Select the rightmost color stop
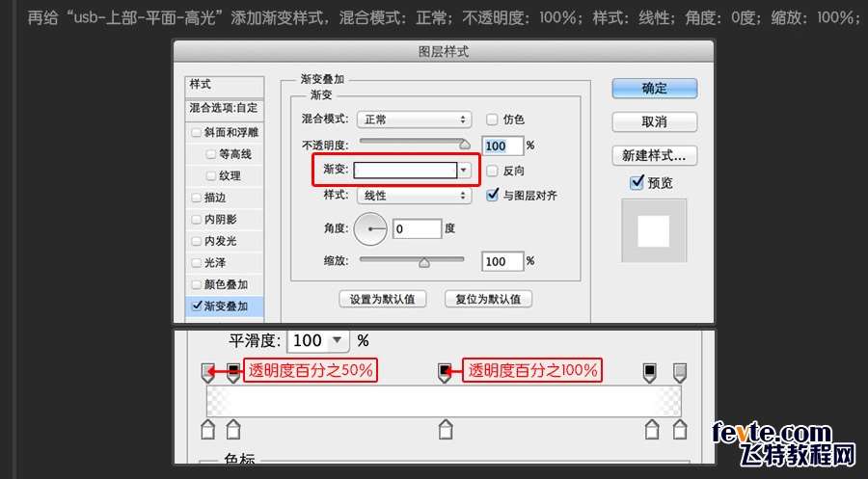The height and width of the screenshot is (479, 868). (680, 429)
